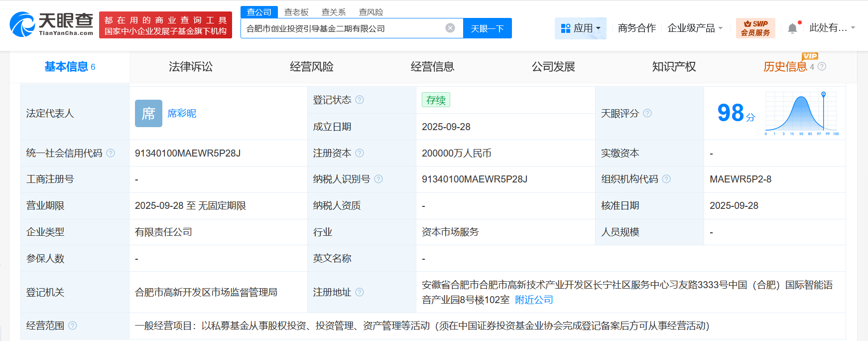Expand the 应用 dropdown menu

pos(580,28)
